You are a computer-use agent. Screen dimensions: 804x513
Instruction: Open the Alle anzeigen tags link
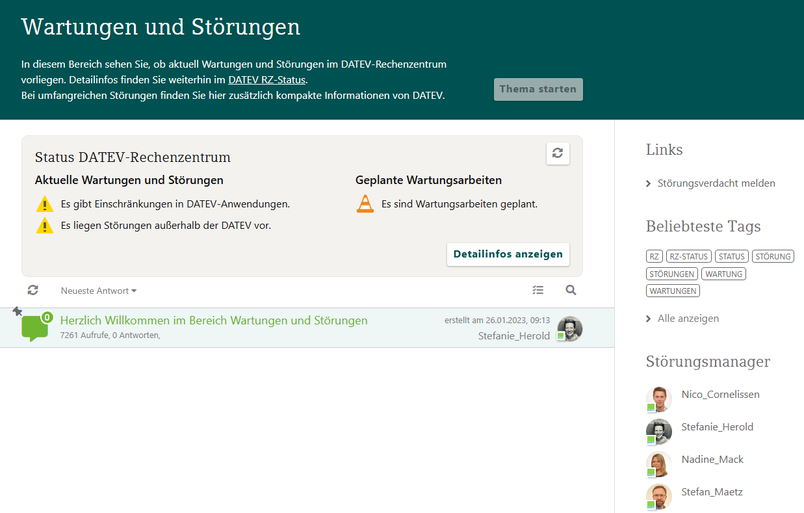688,319
